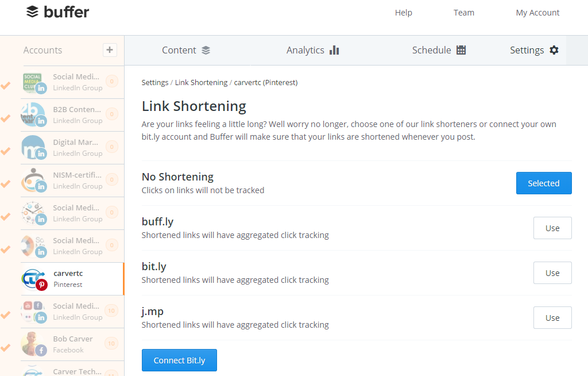Open the Team menu

pyautogui.click(x=464, y=13)
